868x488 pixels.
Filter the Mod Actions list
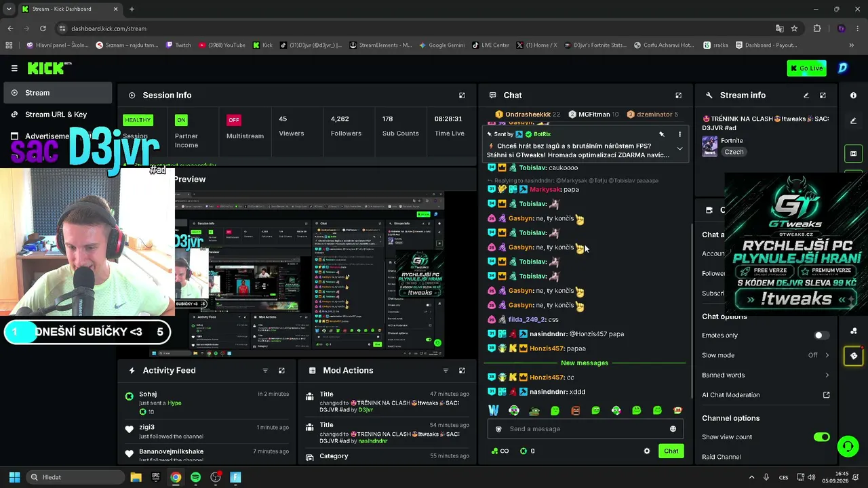[x=446, y=371]
